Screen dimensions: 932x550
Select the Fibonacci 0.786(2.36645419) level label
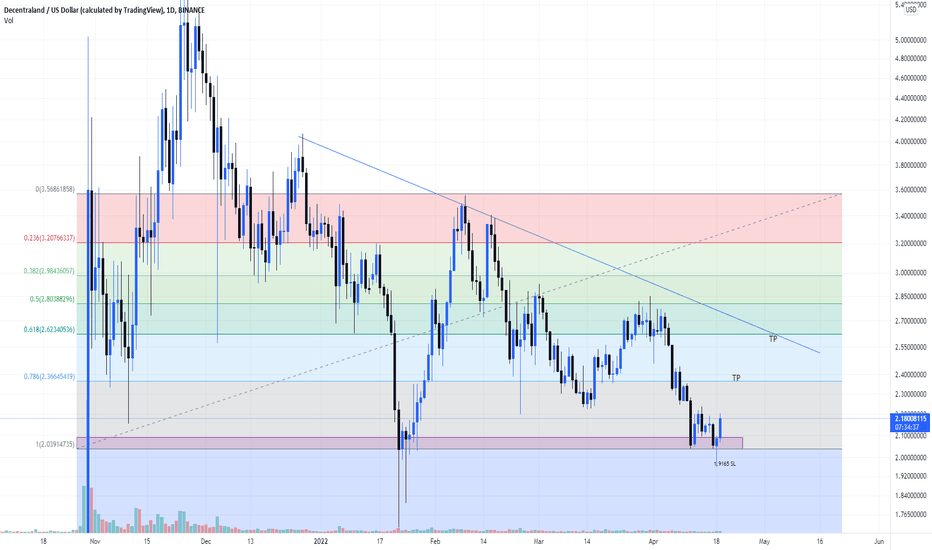click(49, 376)
